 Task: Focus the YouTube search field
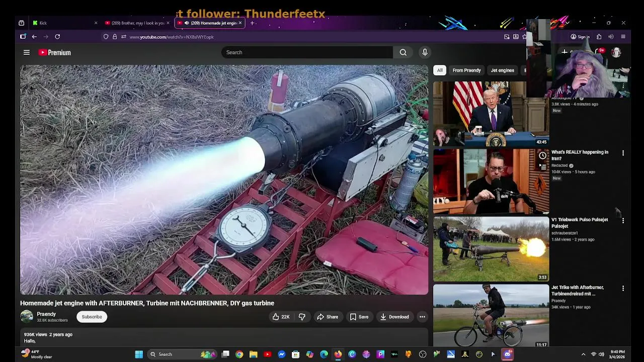coord(307,52)
